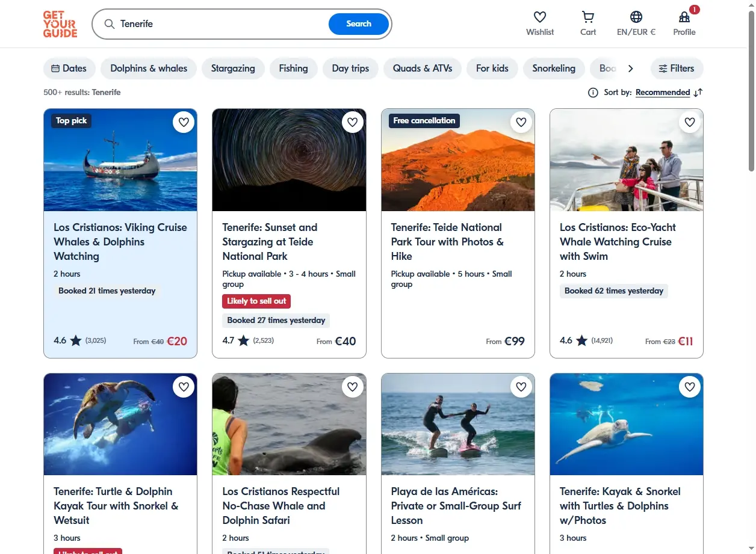
Task: Show more filter chips with right chevron
Action: coord(630,69)
